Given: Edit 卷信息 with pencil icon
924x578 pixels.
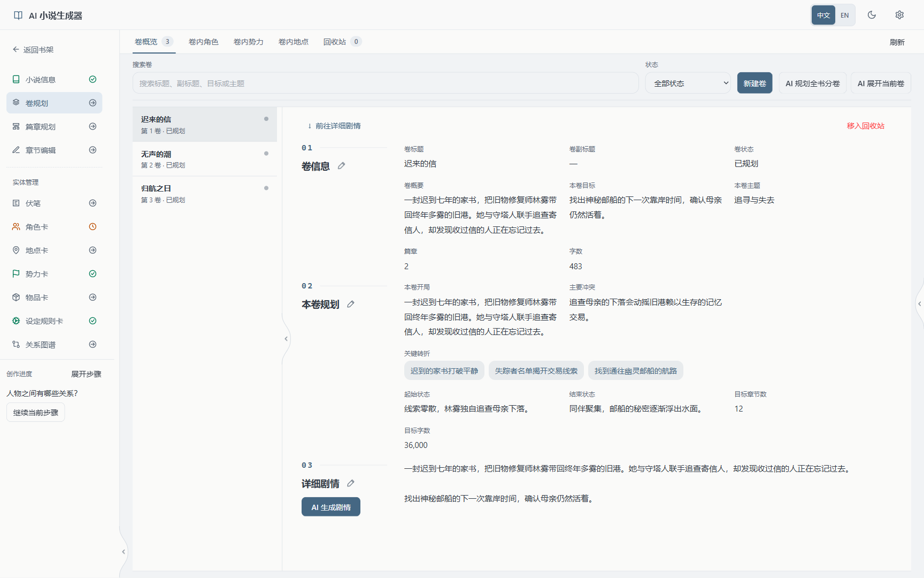Looking at the screenshot, I should [x=341, y=166].
